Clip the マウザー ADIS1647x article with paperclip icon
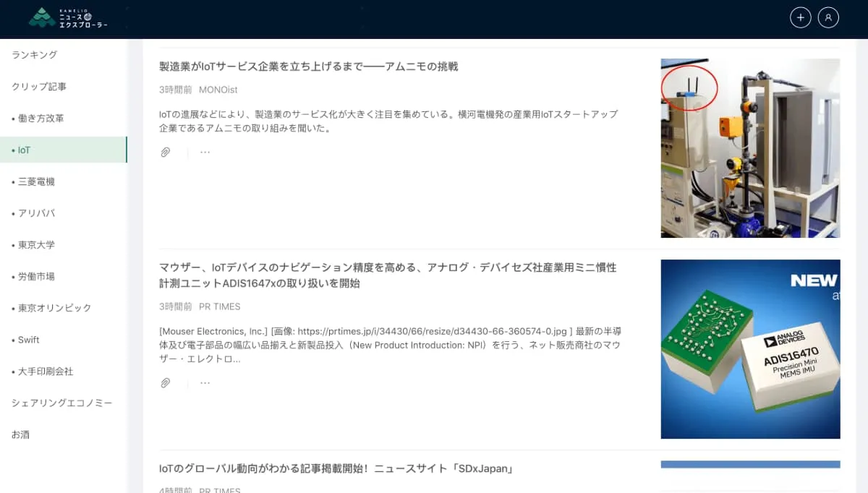868x493 pixels. (166, 383)
